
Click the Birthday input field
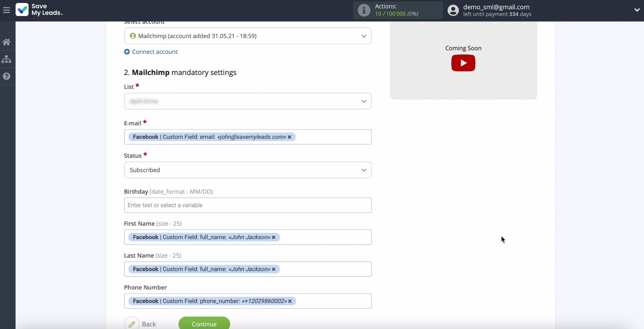(248, 205)
